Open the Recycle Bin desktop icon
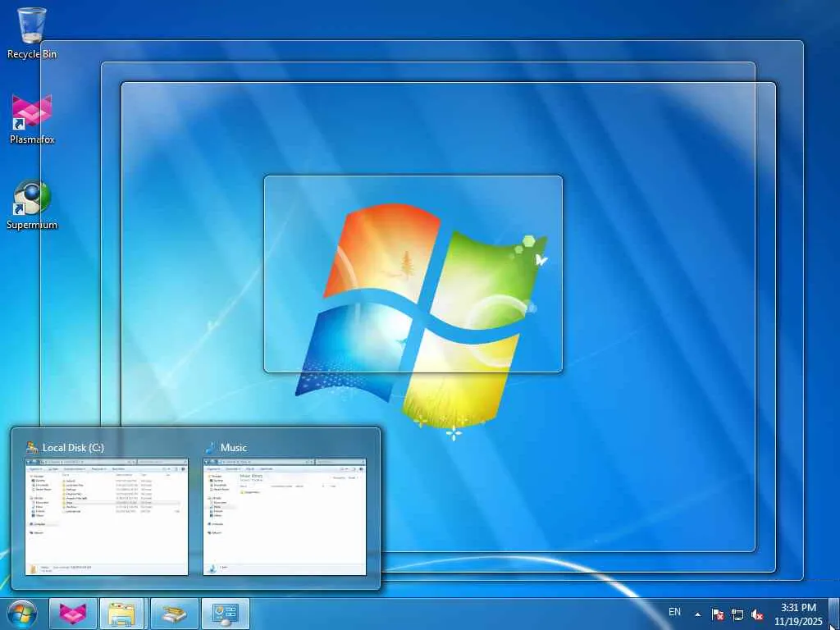Screen dimensions: 840x630 (32, 33)
